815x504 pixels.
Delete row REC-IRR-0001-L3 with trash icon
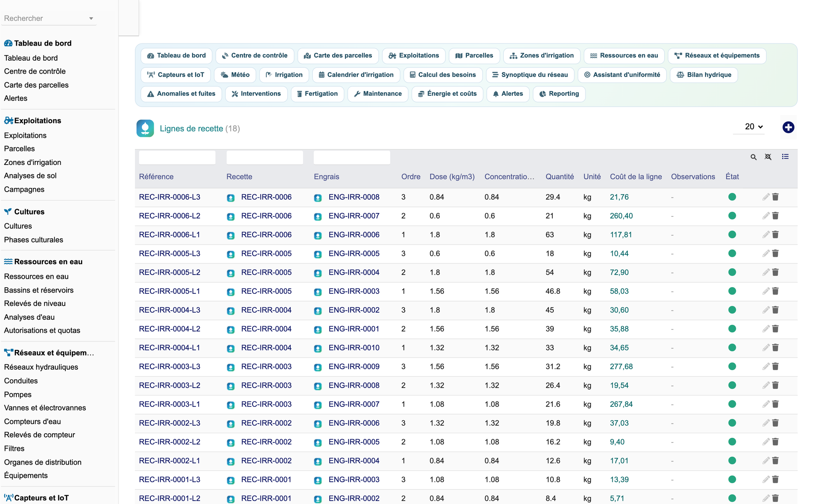775,479
